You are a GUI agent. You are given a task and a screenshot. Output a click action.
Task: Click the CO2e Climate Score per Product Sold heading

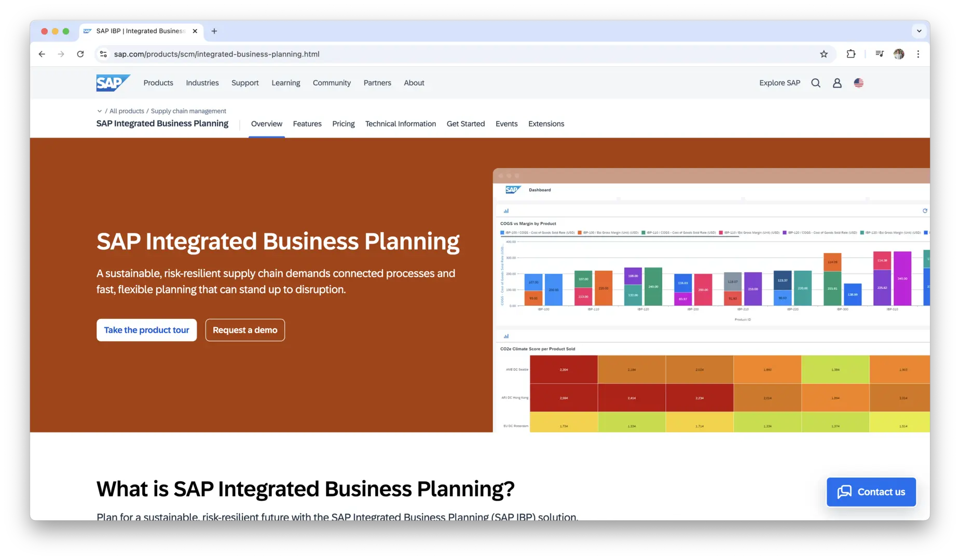[x=538, y=349]
